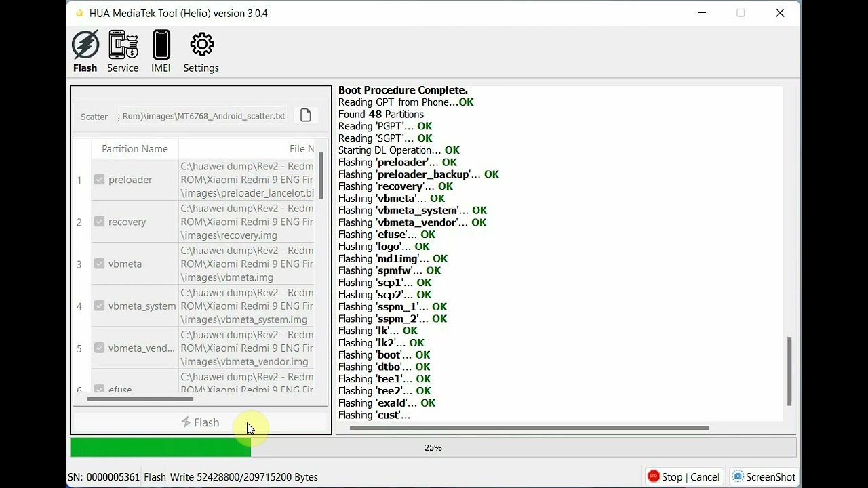Browse for scatter file with document icon

pos(306,115)
